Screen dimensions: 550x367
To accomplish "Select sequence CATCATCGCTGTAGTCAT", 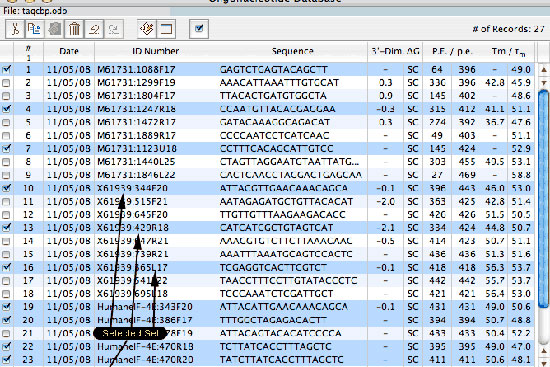I will pyautogui.click(x=276, y=228).
